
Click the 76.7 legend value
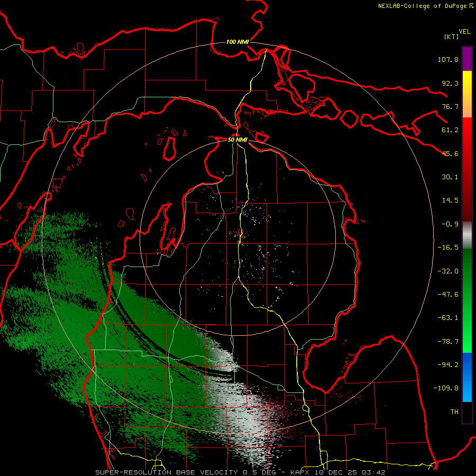coord(450,106)
